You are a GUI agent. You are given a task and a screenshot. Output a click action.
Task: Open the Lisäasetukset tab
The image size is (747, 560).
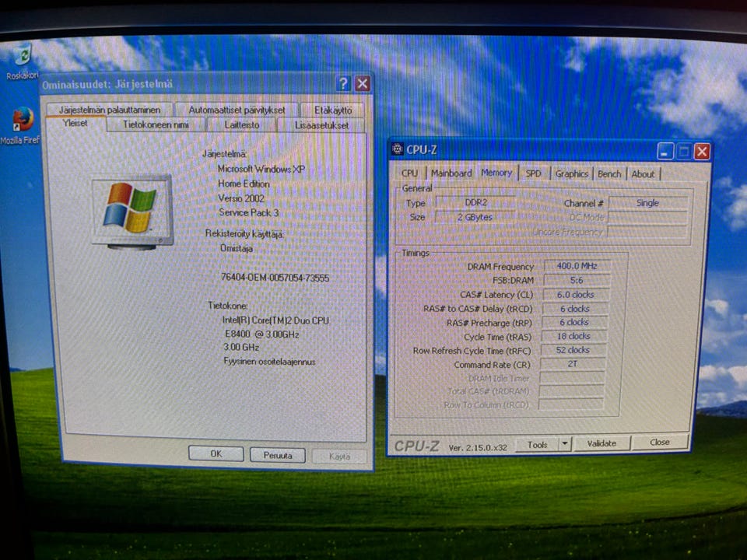pos(321,125)
